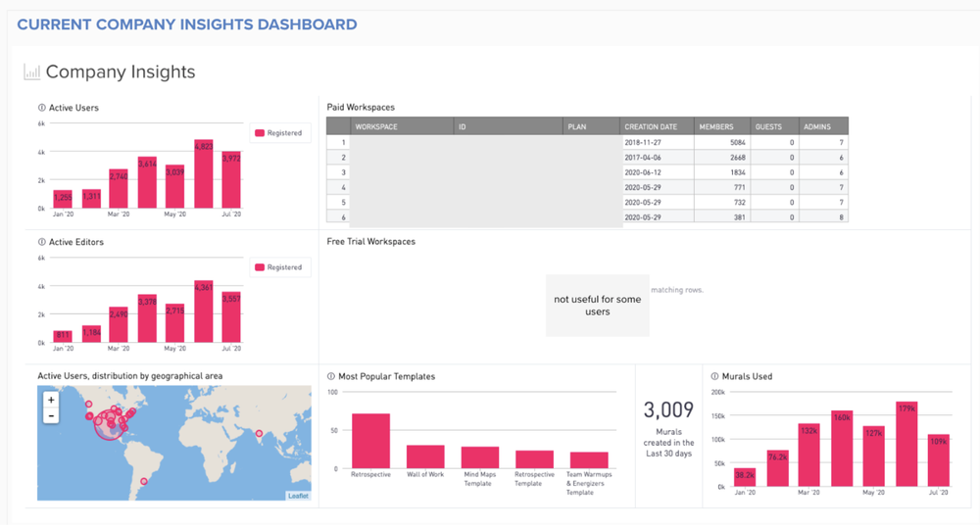Select the 4,361 bar in Active Editors
The width and height of the screenshot is (980, 527).
(204, 311)
